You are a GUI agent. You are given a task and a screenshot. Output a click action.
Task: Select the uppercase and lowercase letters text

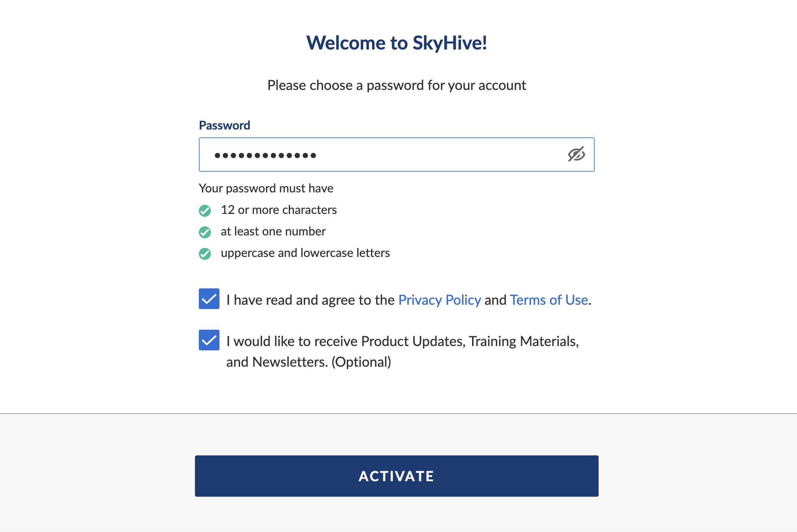click(305, 253)
